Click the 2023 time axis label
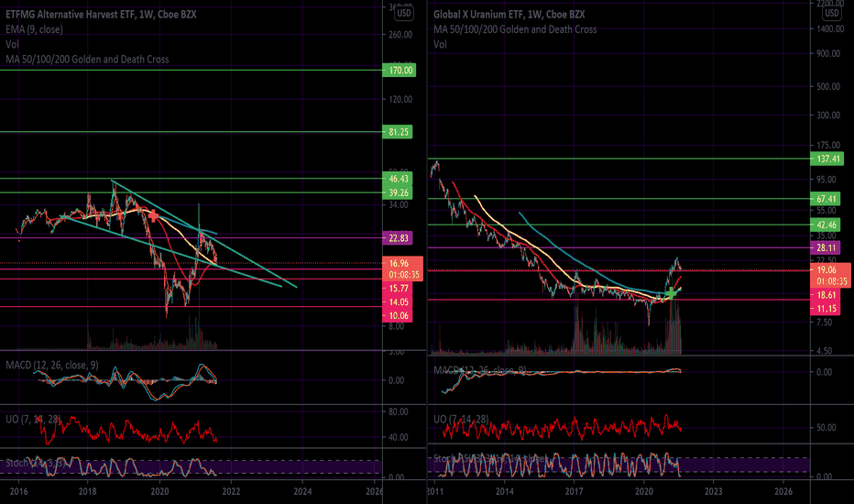Viewport: 854px width, 504px height. click(714, 491)
